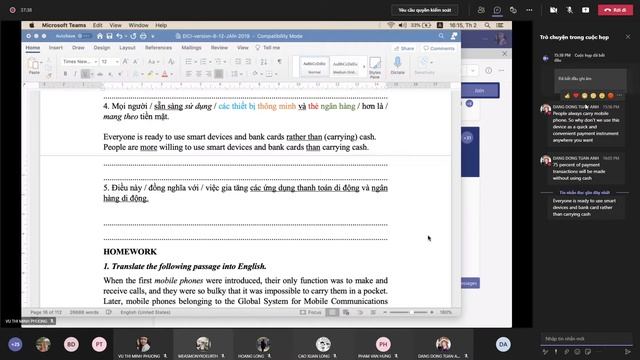Toggle the meeting chat icon

tap(497, 10)
